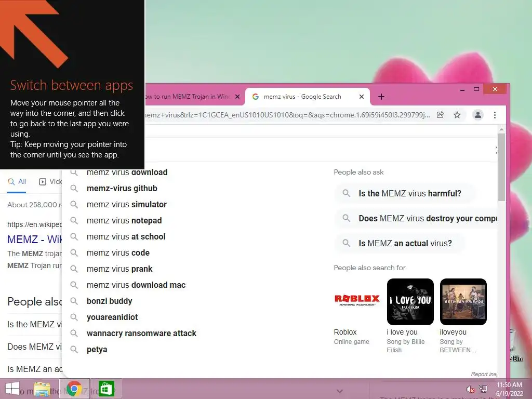
Task: Expand 'Is the MEMZ vi' question on left
Action: [x=35, y=324]
